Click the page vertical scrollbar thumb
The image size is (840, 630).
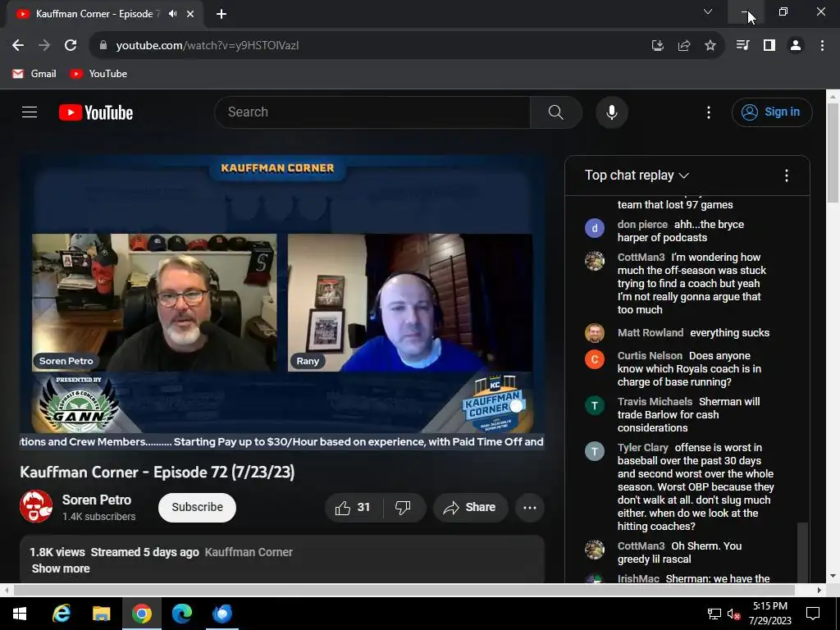tap(833, 153)
